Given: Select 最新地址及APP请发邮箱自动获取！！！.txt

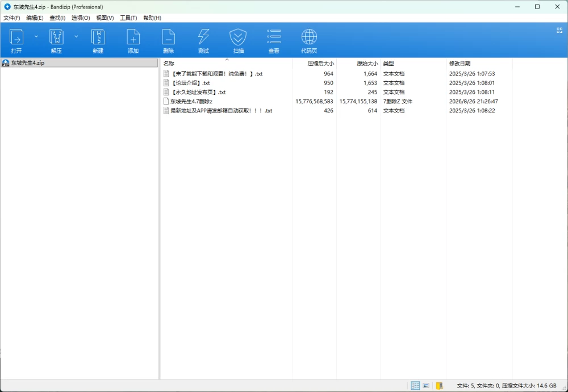Looking at the screenshot, I should [222, 111].
